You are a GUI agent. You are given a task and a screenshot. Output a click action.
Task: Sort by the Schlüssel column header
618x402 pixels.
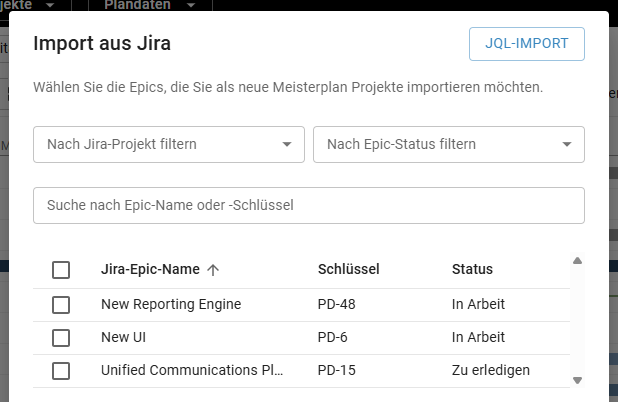(348, 269)
